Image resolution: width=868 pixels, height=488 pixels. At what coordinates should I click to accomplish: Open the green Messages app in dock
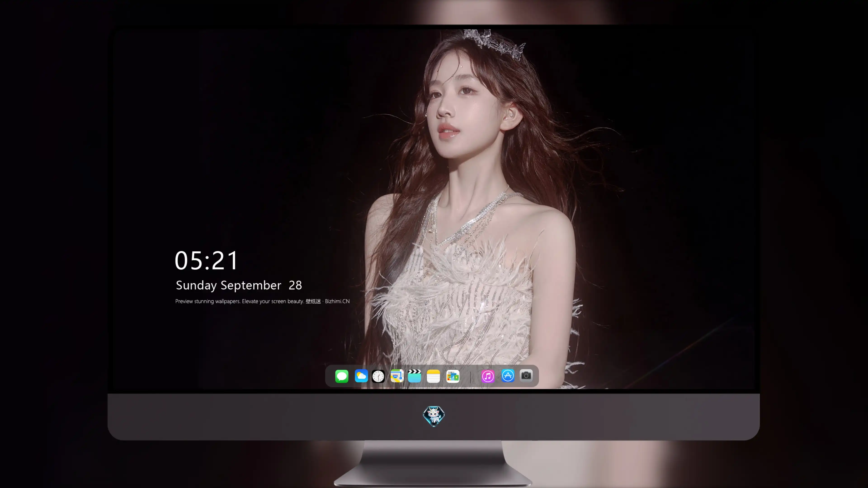tap(342, 376)
